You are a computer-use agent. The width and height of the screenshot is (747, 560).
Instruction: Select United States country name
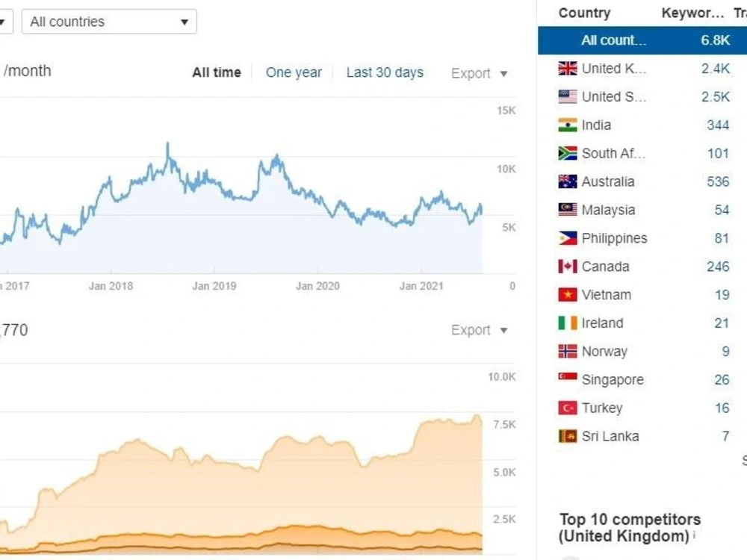[x=613, y=96]
